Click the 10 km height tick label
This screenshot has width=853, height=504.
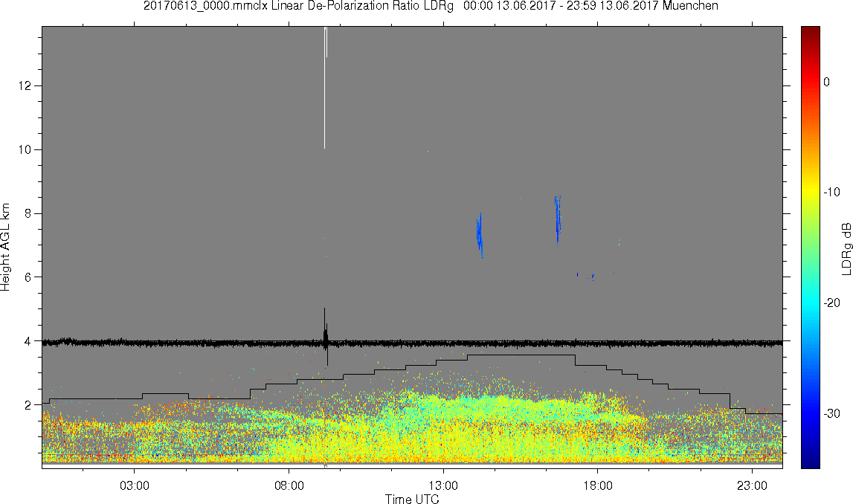coord(24,149)
